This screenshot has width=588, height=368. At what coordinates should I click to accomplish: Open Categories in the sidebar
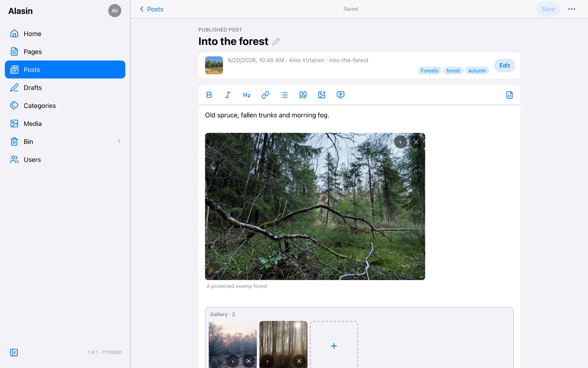(65, 106)
